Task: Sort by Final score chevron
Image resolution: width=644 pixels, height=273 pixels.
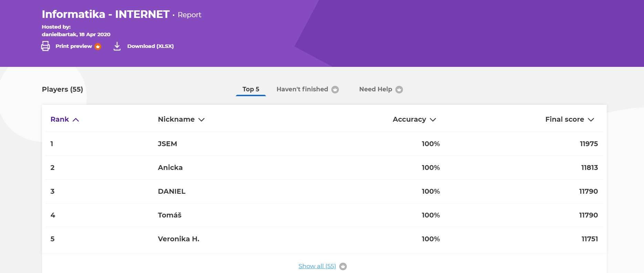Action: click(x=591, y=120)
